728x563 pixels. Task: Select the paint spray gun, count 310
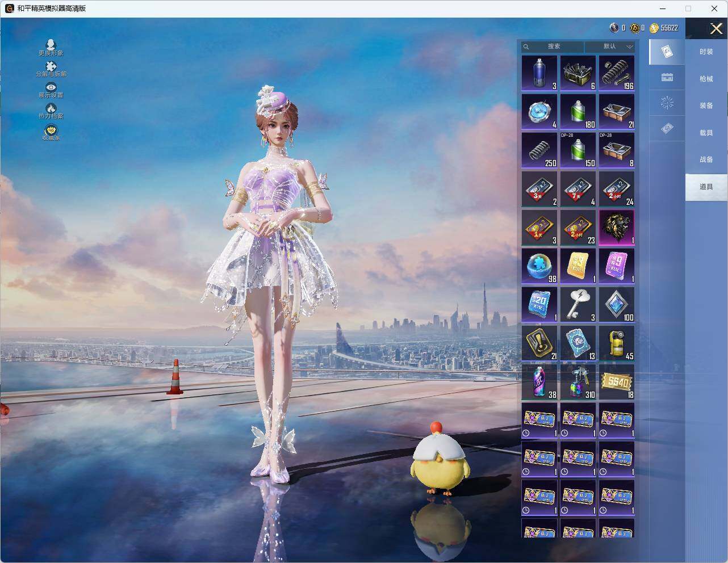578,382
